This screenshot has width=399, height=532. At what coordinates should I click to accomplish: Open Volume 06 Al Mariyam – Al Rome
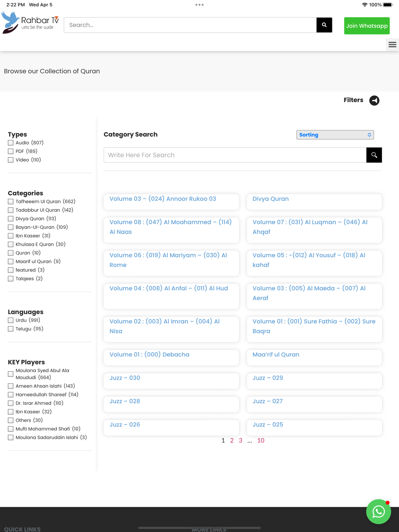point(171,263)
